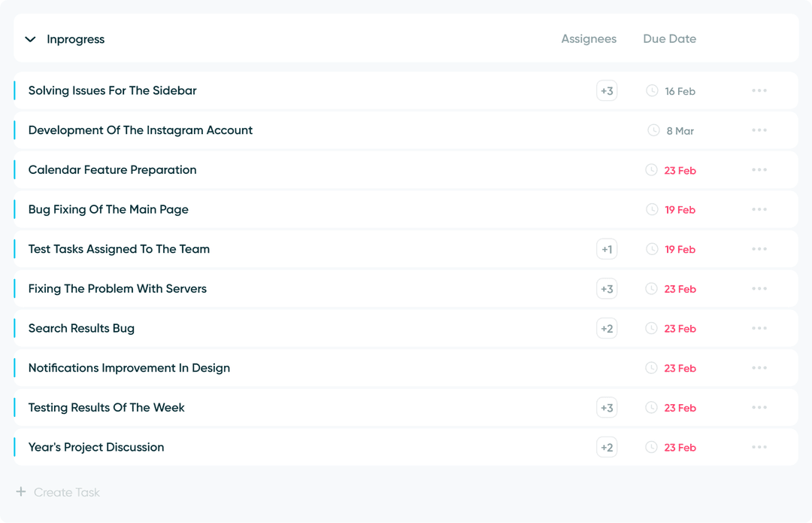This screenshot has width=812, height=523.
Task: Click 23 Feb date of Testing Results Of The Week
Action: pos(680,408)
